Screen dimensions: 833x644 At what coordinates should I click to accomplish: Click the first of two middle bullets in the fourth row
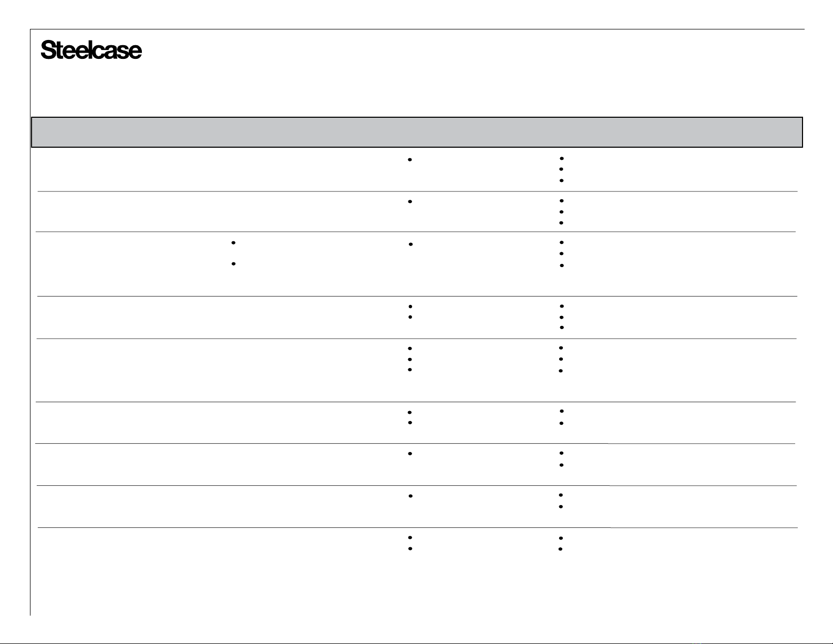409,306
